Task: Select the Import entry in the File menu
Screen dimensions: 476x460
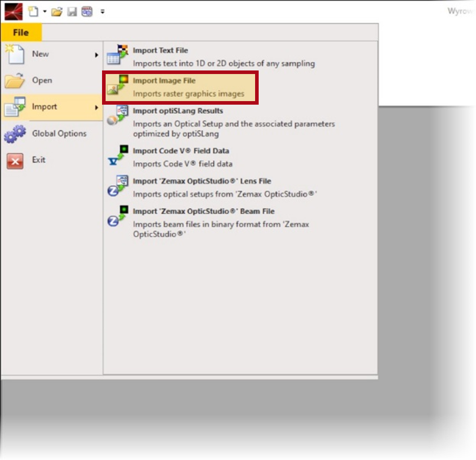Action: click(x=52, y=107)
